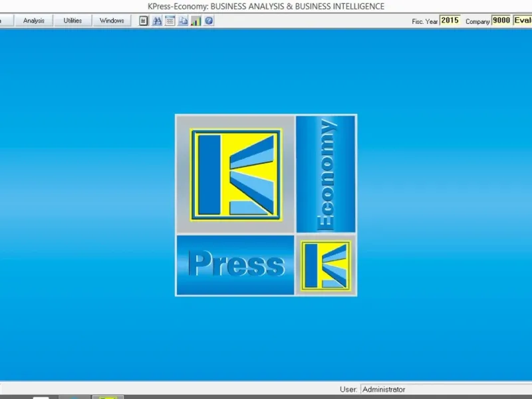The image size is (532, 399).
Task: Open the calendar grid toolbar icon
Action: [170, 21]
